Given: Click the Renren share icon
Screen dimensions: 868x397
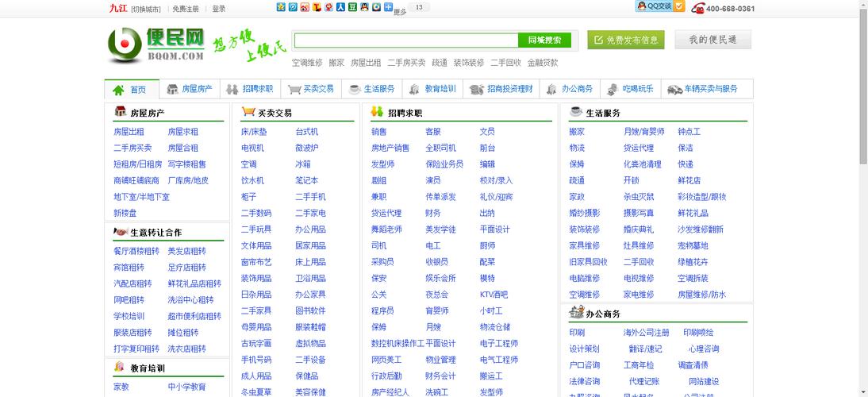Looking at the screenshot, I should pyautogui.click(x=340, y=7).
